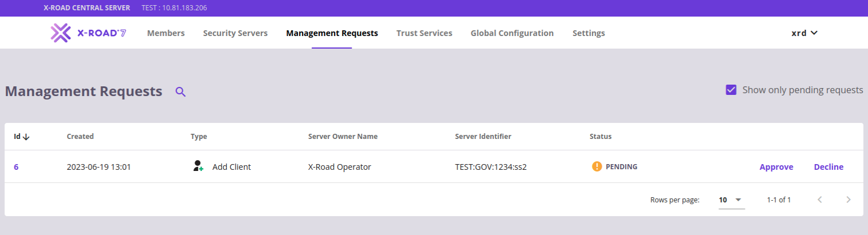Click the X-Road Operator owner name

point(340,167)
